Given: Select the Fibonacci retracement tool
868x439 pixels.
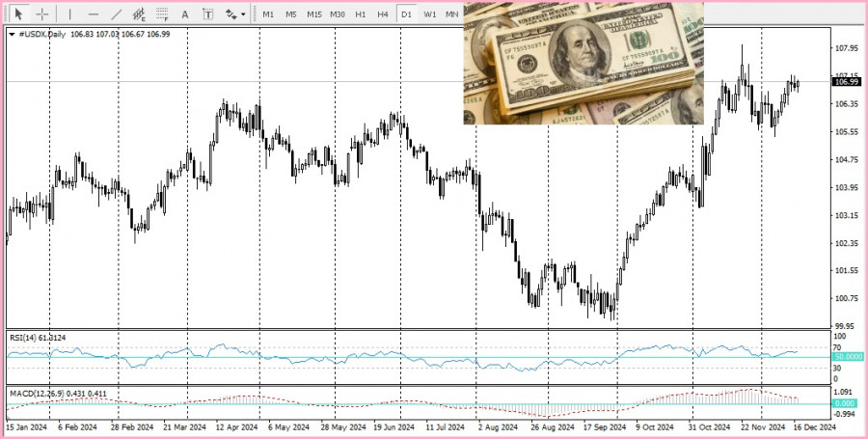Looking at the screenshot, I should coord(162,14).
